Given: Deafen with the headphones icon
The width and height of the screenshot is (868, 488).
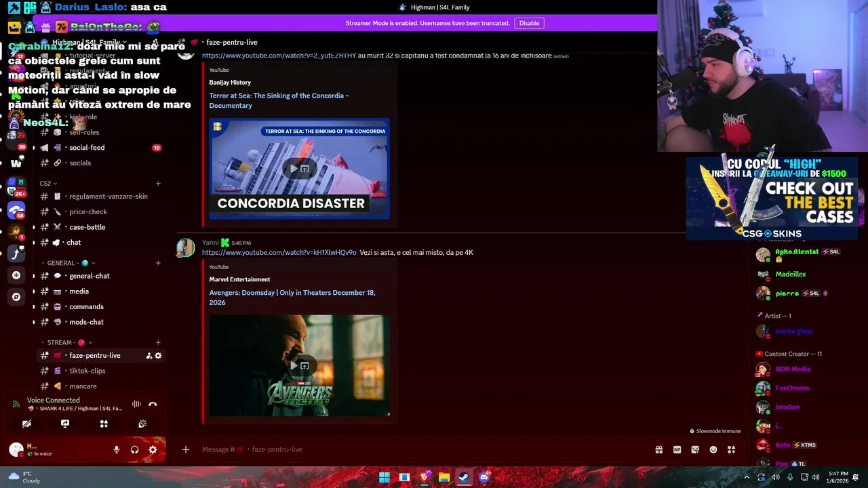Looking at the screenshot, I should click(x=134, y=449).
